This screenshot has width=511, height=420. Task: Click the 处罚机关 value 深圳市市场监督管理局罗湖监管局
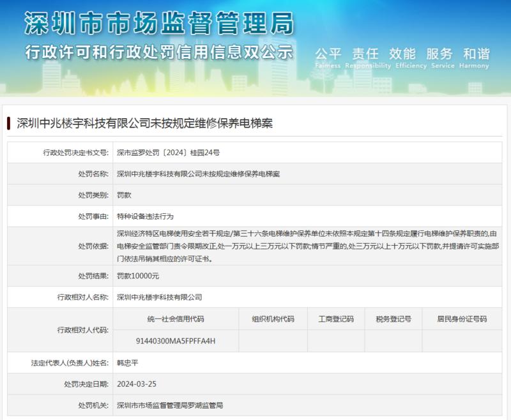(x=170, y=405)
